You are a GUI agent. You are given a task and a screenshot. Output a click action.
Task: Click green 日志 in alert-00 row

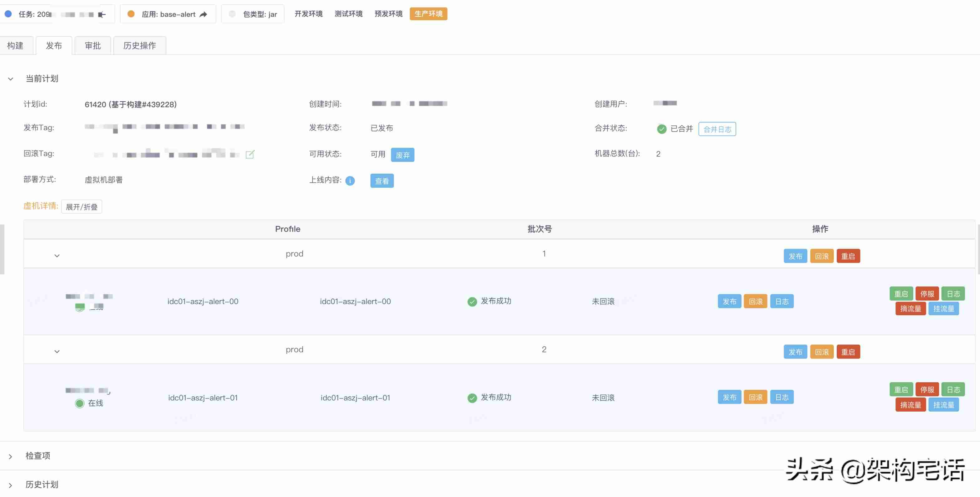pos(953,294)
